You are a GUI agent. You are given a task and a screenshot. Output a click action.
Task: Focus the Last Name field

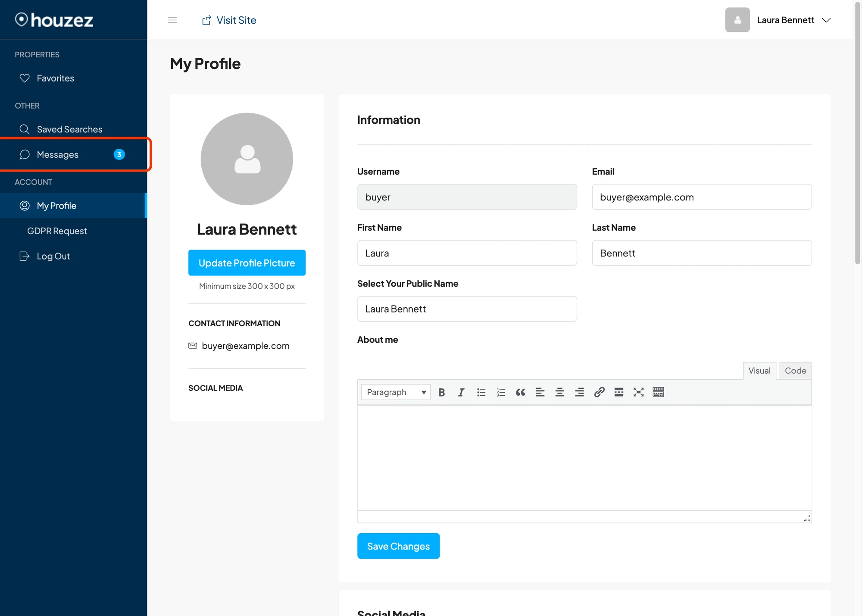click(x=702, y=253)
